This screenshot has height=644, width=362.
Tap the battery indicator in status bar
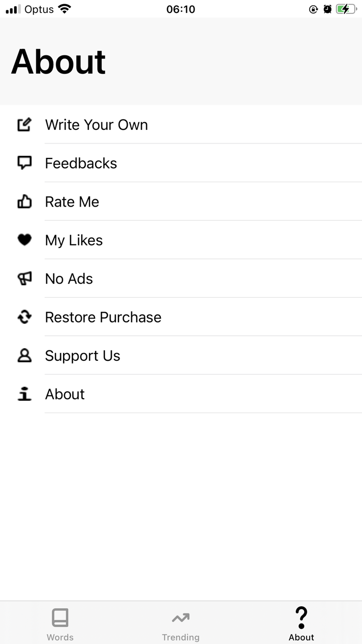[x=346, y=9]
